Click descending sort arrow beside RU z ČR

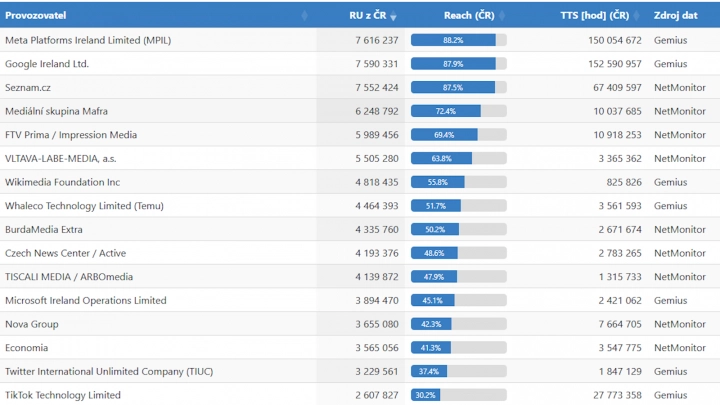[393, 16]
